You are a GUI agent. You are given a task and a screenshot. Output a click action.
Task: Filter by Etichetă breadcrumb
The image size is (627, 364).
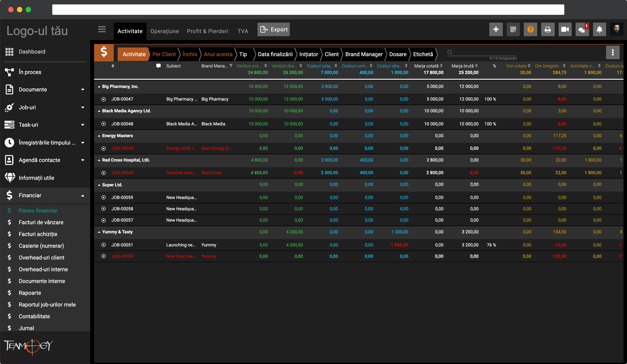point(423,54)
